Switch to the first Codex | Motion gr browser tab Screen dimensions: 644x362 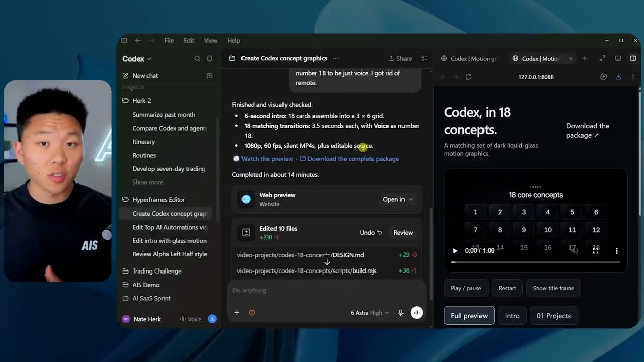click(470, 59)
